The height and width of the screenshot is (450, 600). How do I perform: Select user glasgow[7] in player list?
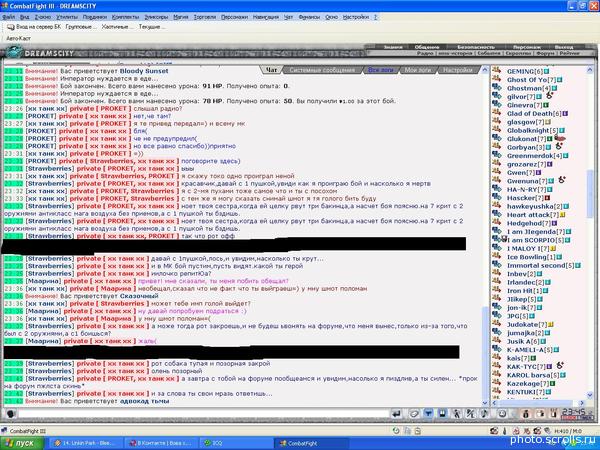pyautogui.click(x=525, y=122)
